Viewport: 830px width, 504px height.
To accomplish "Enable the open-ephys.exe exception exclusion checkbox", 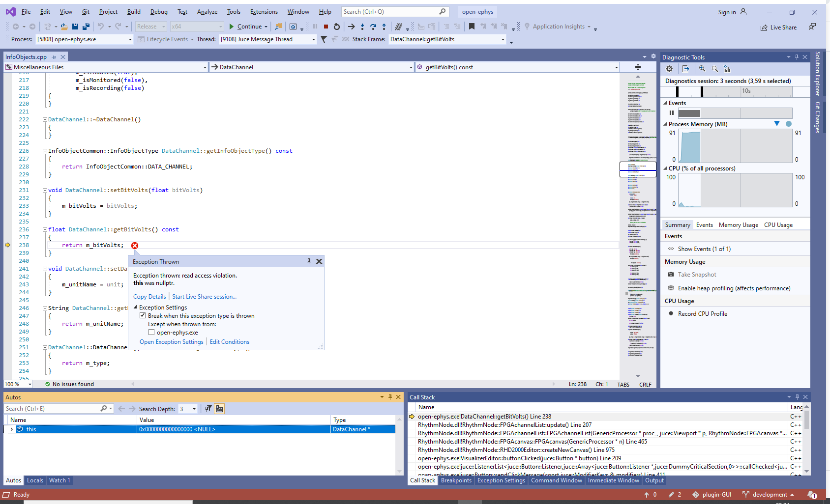I will tap(152, 332).
